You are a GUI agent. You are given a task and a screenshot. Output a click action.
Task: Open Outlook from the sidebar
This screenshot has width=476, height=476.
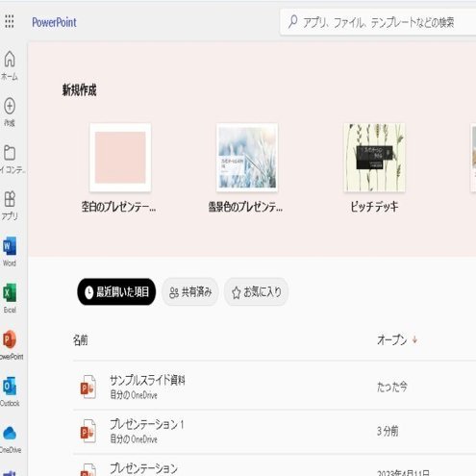tap(10, 387)
